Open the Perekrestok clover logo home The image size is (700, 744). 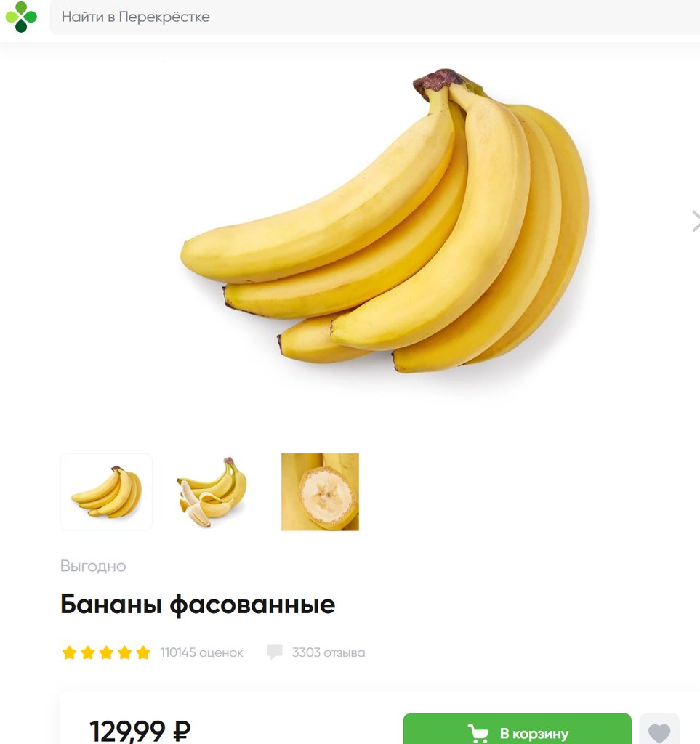[21, 17]
